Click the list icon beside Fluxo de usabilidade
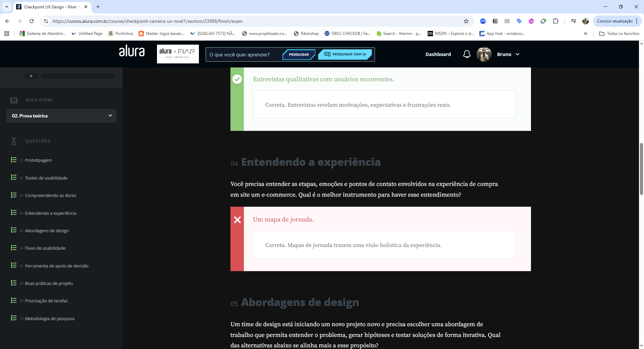644x349 pixels. [x=14, y=248]
